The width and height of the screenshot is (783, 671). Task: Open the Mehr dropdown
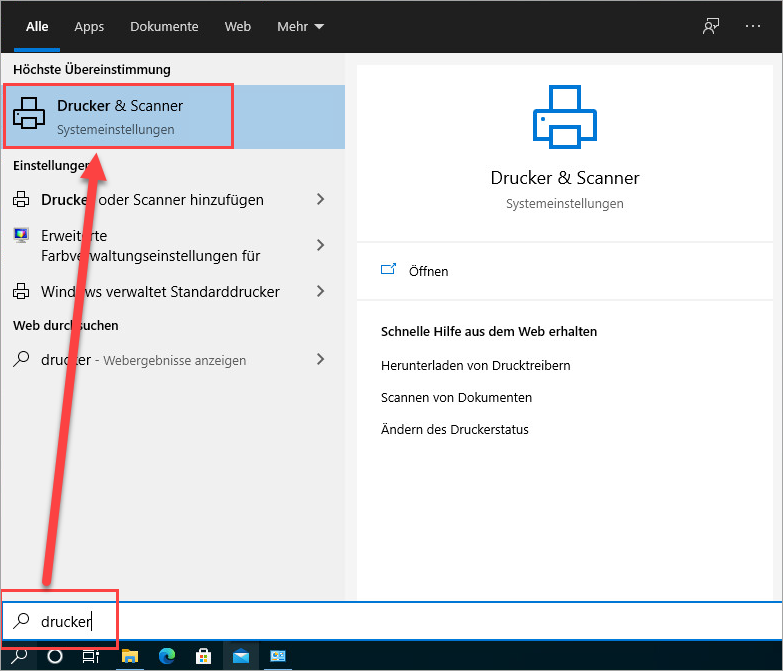coord(301,26)
